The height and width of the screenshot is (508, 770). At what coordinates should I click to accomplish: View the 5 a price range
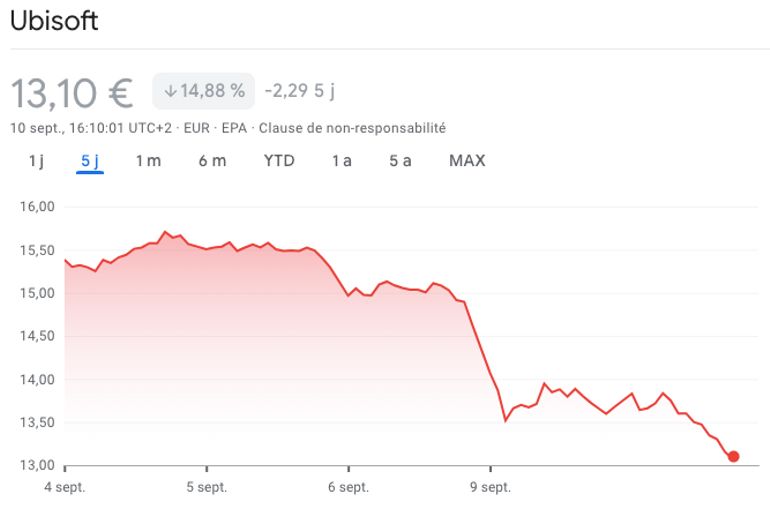[400, 160]
